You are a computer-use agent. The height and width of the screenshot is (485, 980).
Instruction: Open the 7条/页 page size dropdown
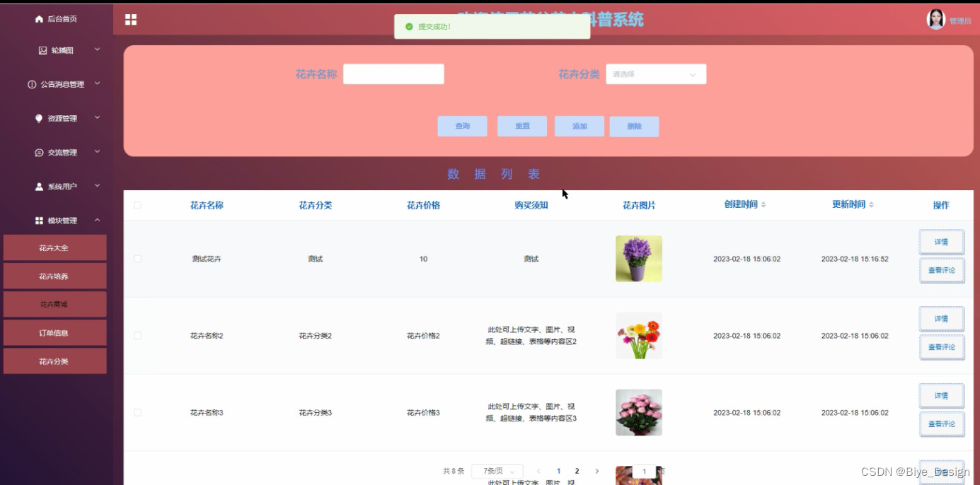click(497, 471)
